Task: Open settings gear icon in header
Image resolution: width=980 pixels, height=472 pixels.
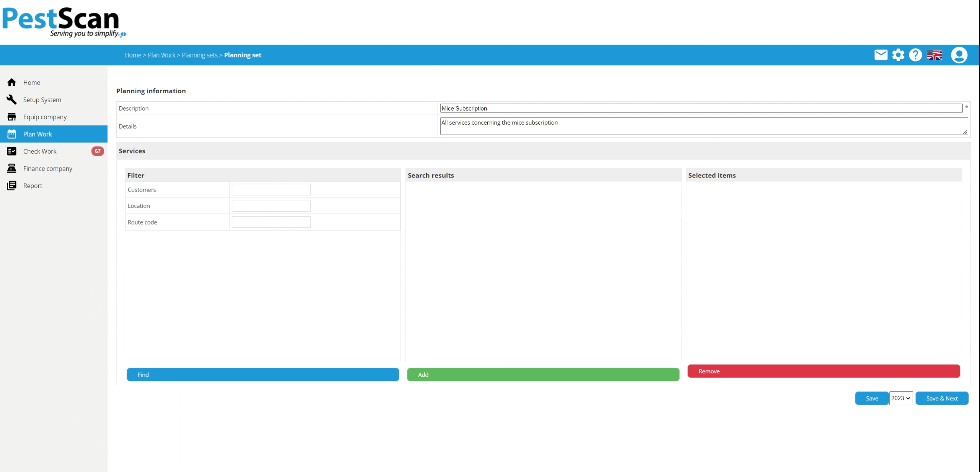Action: tap(898, 55)
